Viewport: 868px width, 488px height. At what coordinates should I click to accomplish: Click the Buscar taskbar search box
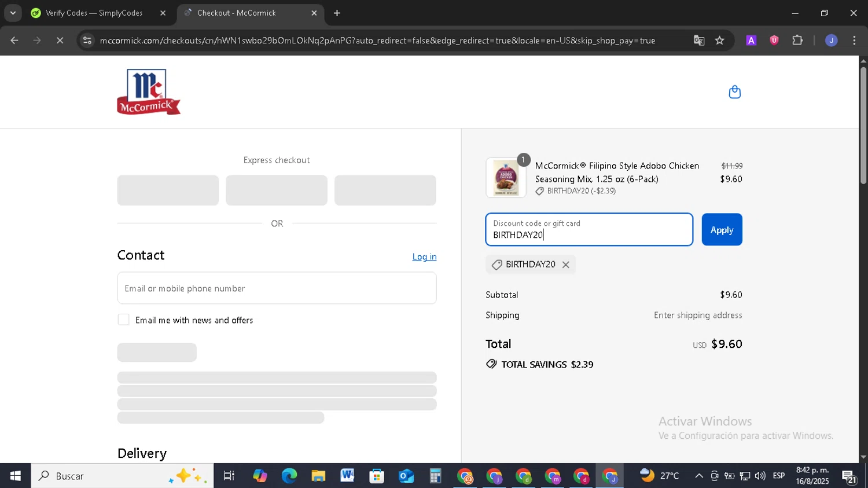[122, 476]
